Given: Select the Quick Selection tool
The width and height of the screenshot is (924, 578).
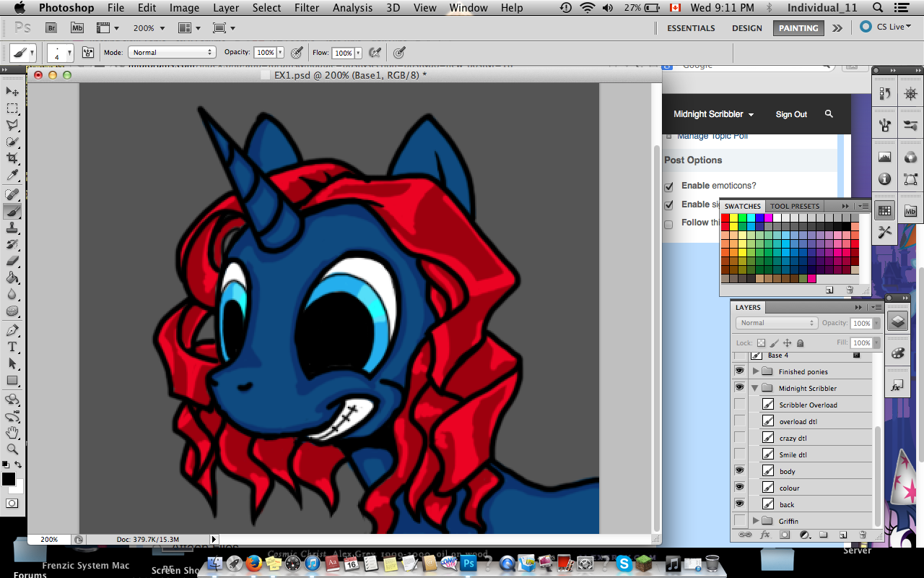Looking at the screenshot, I should 12,142.
